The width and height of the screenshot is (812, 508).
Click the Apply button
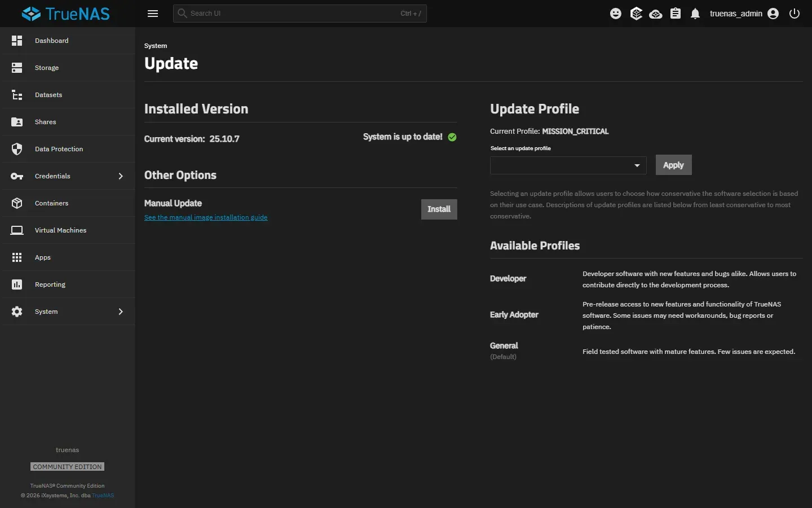(x=673, y=165)
